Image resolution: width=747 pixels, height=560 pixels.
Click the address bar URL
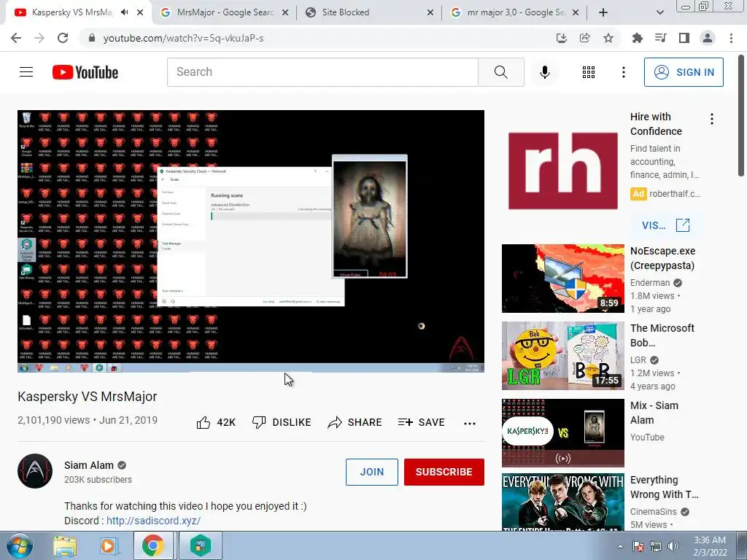[183, 38]
